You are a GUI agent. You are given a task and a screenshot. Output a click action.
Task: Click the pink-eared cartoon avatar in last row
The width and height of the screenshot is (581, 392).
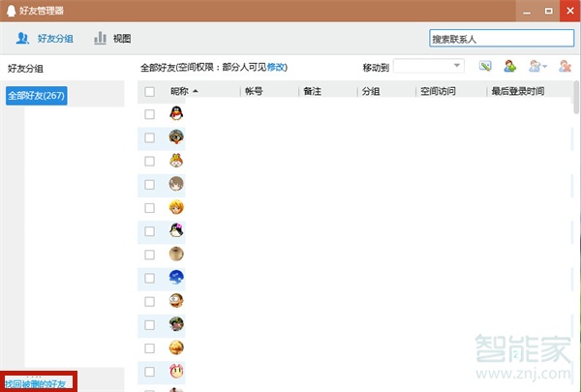176,370
